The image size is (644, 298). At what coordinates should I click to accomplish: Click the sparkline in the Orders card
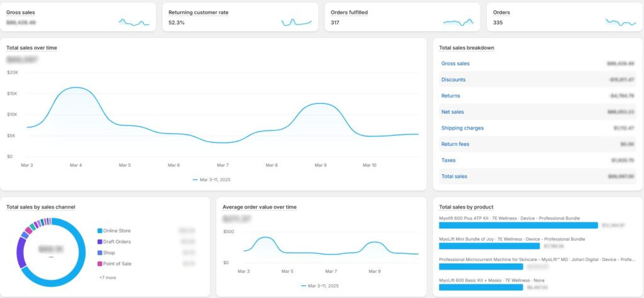coord(620,23)
